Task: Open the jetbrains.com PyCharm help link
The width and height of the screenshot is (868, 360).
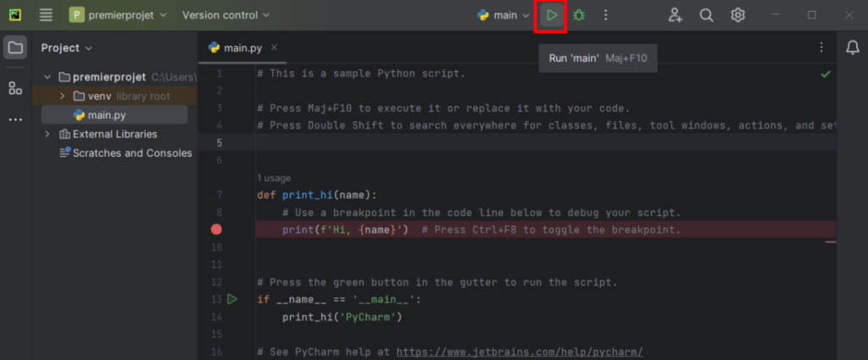Action: pyautogui.click(x=520, y=352)
